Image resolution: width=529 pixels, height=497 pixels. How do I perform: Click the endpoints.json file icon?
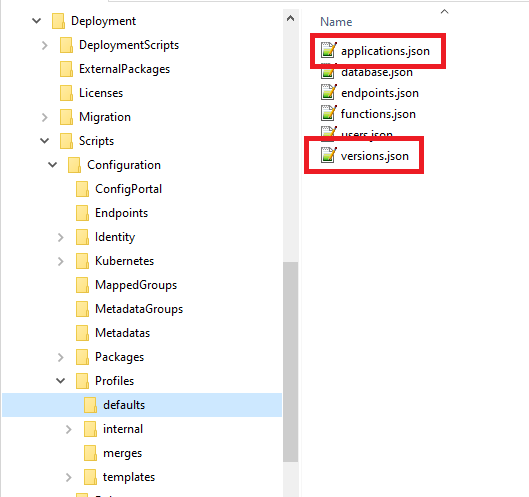tap(328, 92)
